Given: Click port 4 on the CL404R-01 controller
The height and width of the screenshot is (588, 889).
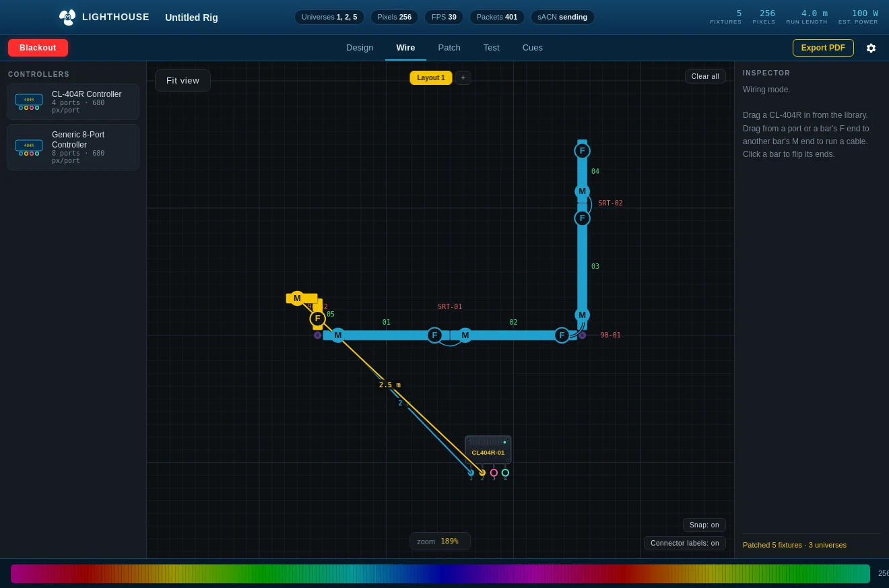Looking at the screenshot, I should pos(505,473).
